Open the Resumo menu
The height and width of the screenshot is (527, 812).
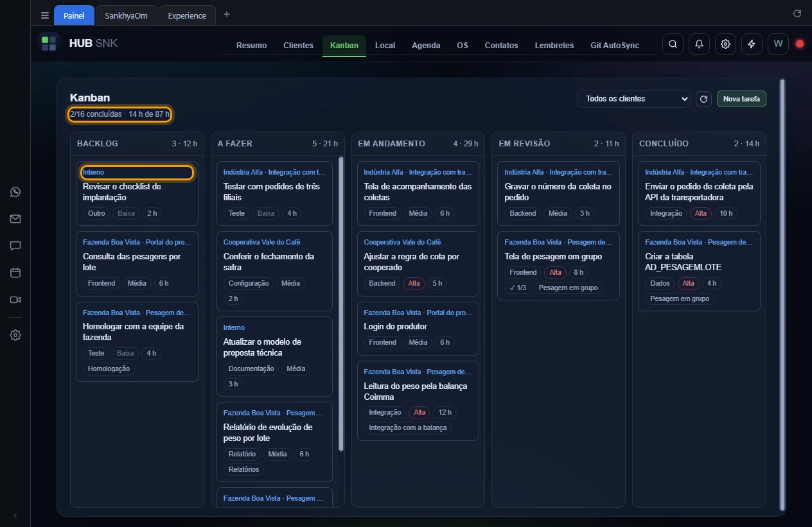pos(251,46)
